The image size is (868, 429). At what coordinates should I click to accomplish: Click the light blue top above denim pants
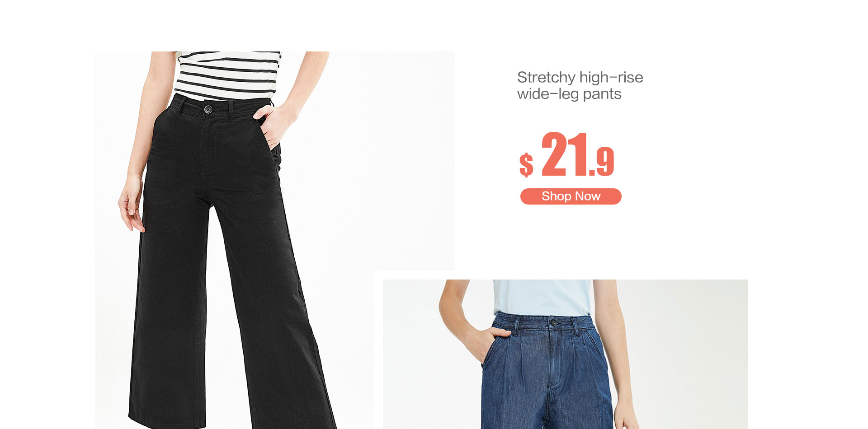click(542, 298)
